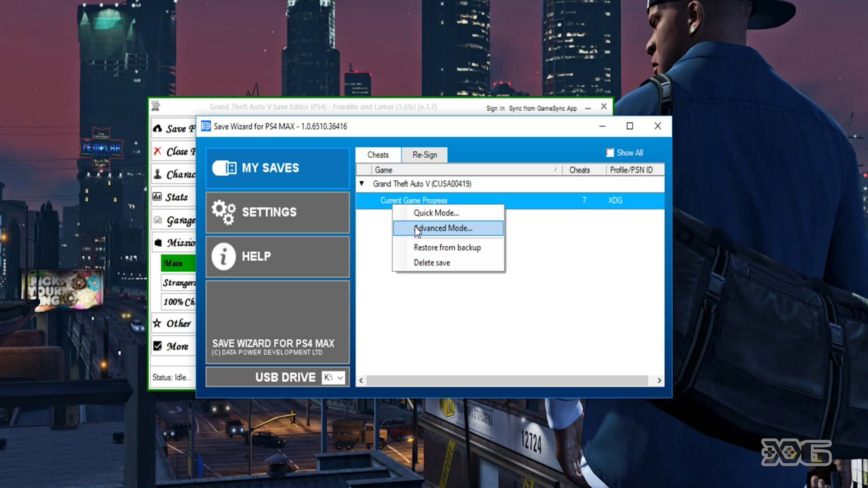Click the Character menu icon

point(158,174)
